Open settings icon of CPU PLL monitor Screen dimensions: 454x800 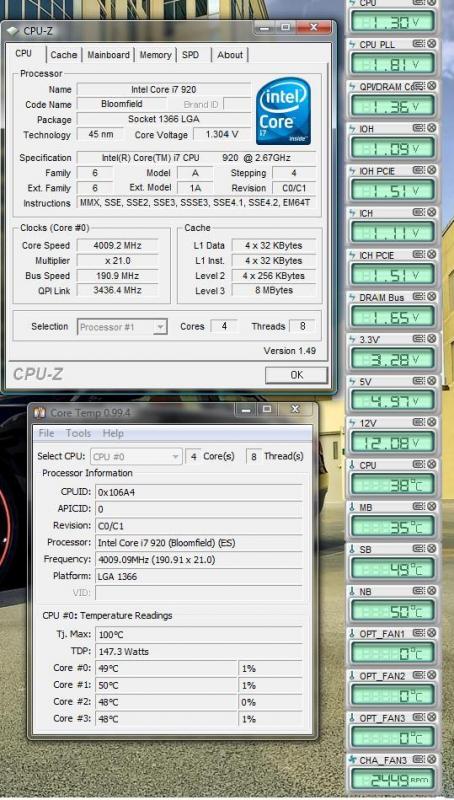pos(419,44)
